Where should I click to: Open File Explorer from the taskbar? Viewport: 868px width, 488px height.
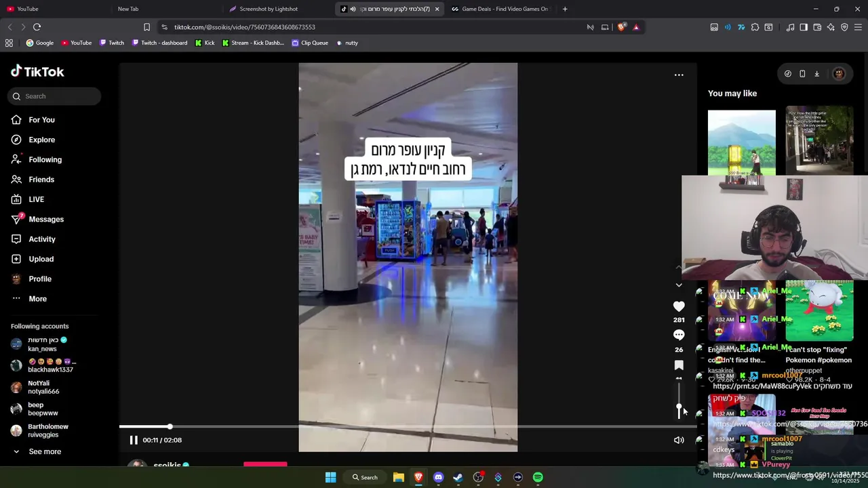click(399, 477)
